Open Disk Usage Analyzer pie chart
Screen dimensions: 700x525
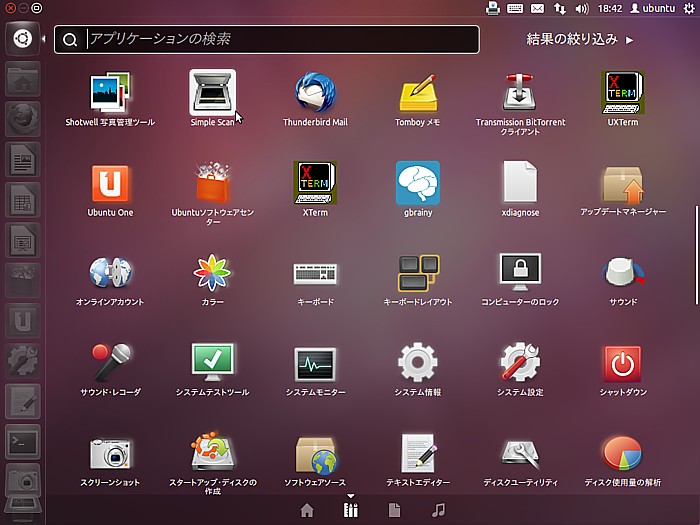click(623, 453)
